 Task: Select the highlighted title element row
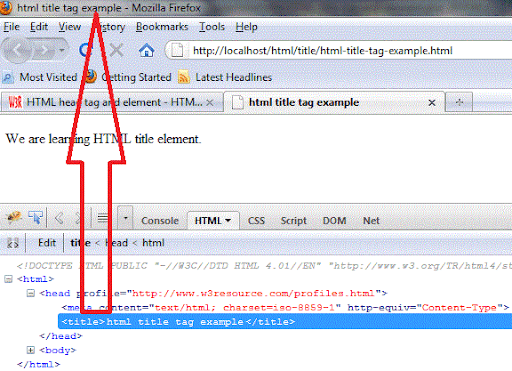(285, 322)
